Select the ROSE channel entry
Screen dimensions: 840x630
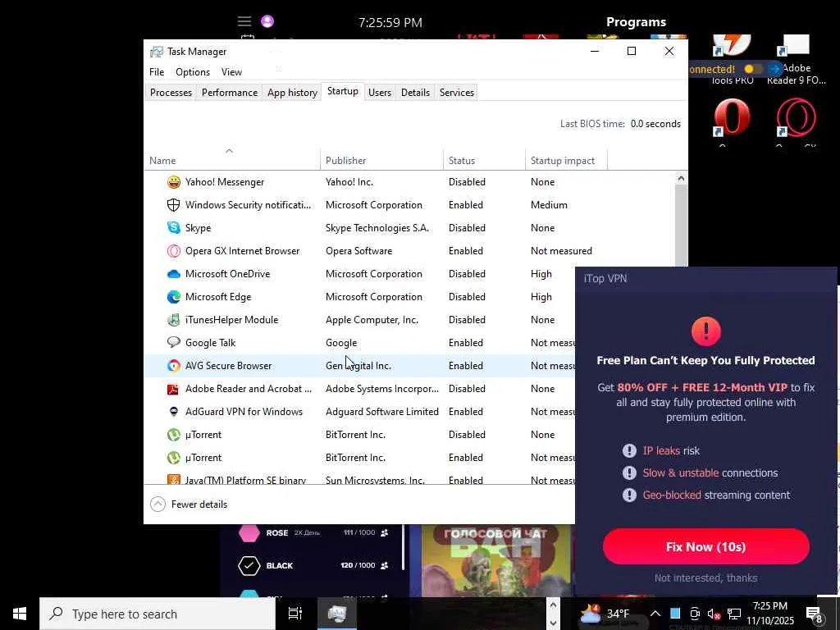[314, 533]
